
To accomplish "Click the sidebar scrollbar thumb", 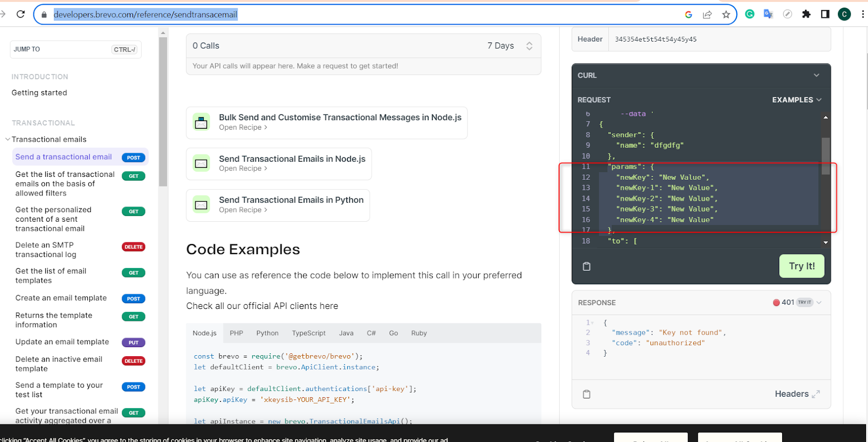I will coord(163,112).
